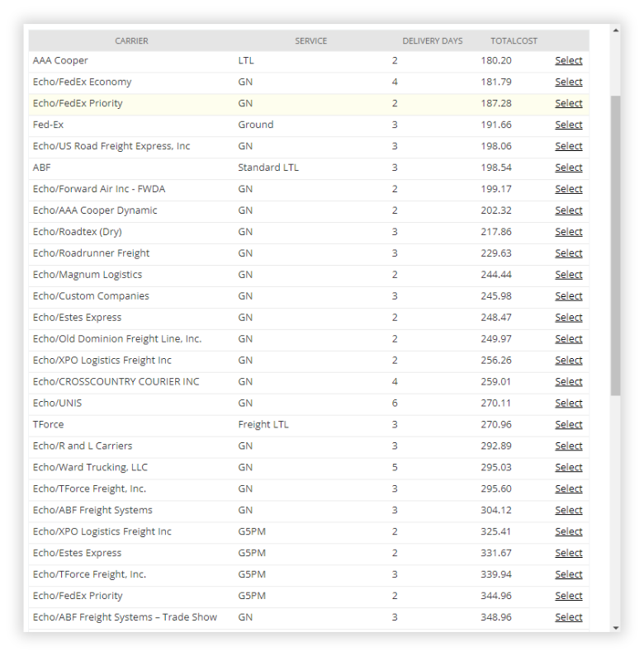Click the 'TForce' carrier cell
Screen dimensions: 644x656
48,425
